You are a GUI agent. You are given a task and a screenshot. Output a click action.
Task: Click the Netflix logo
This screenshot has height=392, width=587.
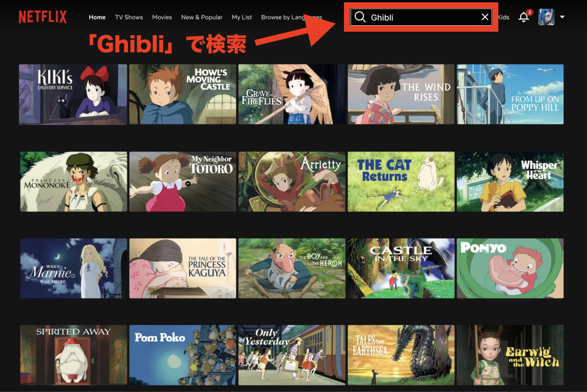tap(43, 17)
